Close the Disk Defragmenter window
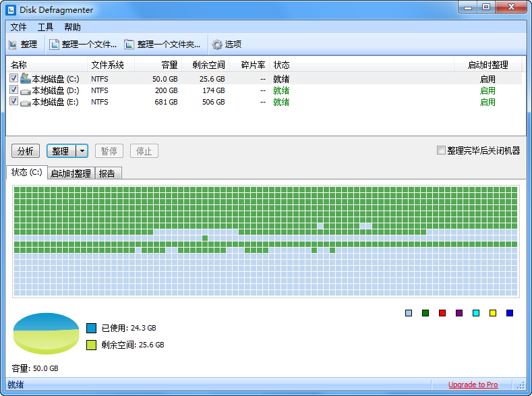 (x=512, y=7)
